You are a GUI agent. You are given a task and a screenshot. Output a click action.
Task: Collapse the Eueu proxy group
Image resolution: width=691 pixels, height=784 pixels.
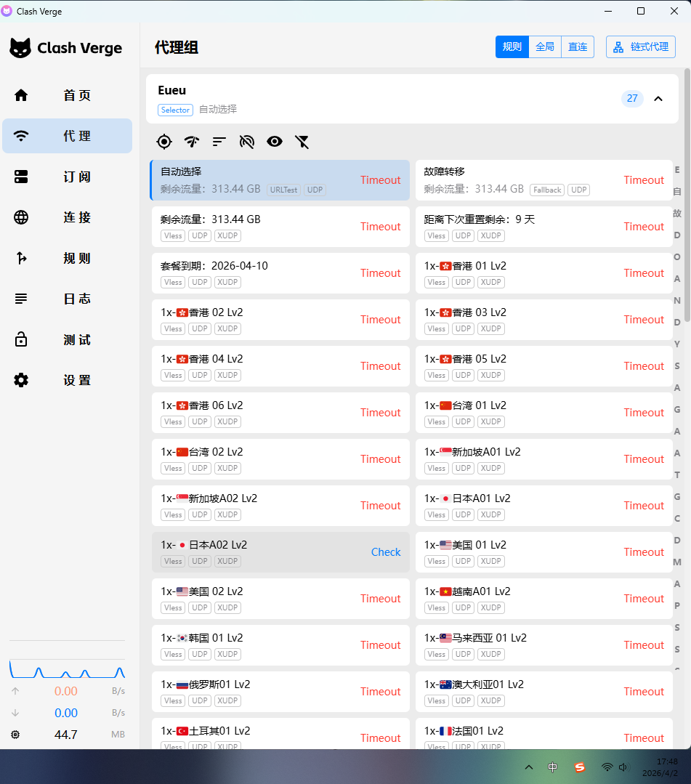coord(658,99)
